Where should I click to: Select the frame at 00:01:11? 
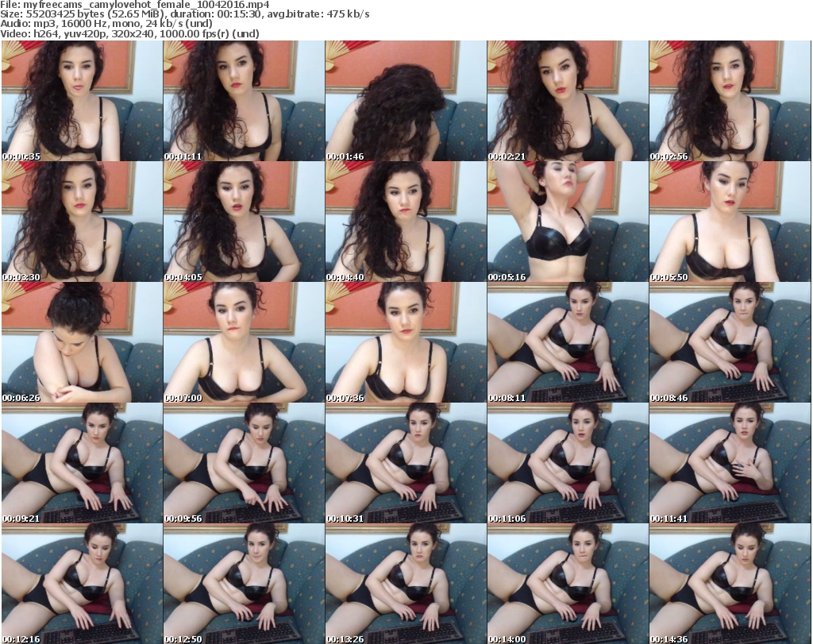click(244, 101)
